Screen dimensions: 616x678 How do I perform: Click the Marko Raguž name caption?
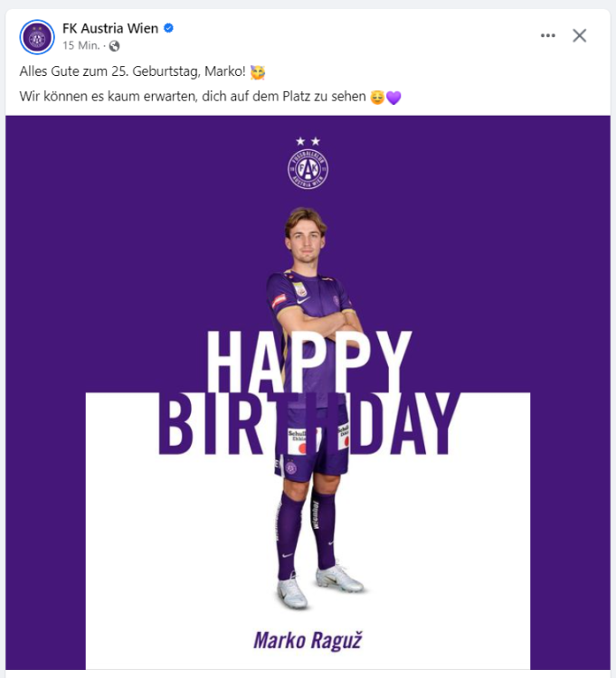pyautogui.click(x=308, y=641)
